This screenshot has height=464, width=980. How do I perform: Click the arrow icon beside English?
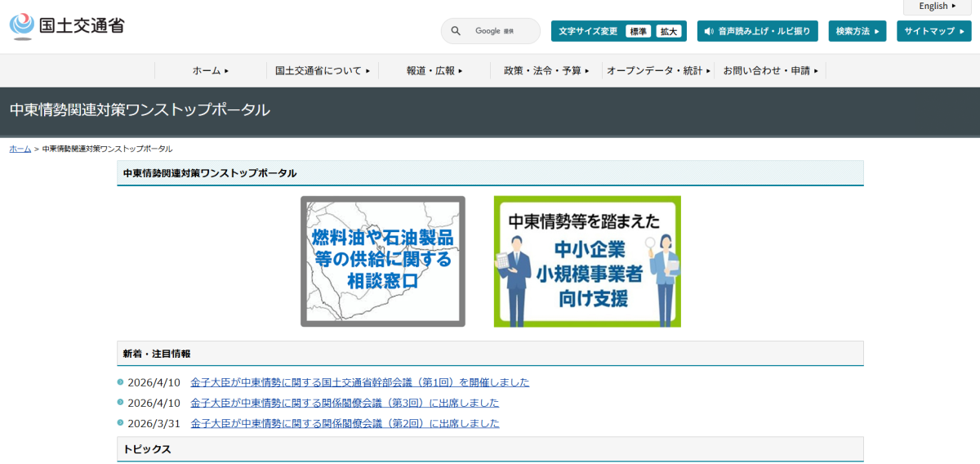point(954,7)
